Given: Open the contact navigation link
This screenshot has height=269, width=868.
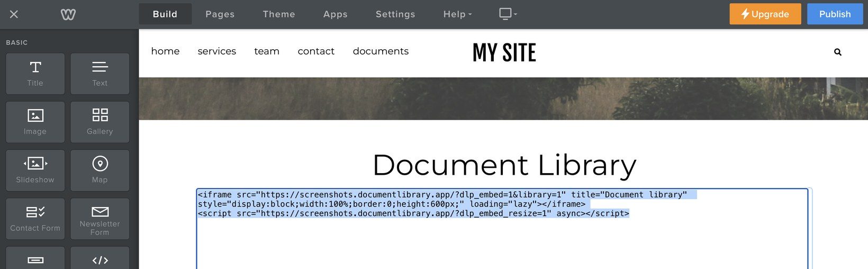Looking at the screenshot, I should click(x=316, y=51).
